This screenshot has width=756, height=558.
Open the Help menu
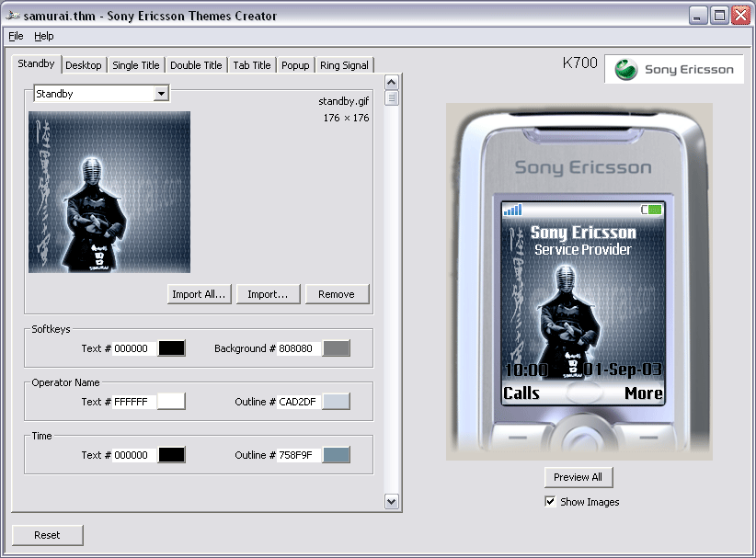click(x=44, y=36)
